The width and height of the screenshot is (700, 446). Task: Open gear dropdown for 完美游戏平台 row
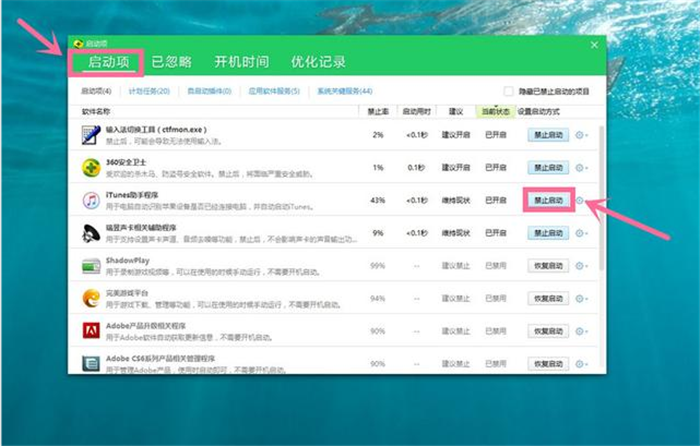581,298
